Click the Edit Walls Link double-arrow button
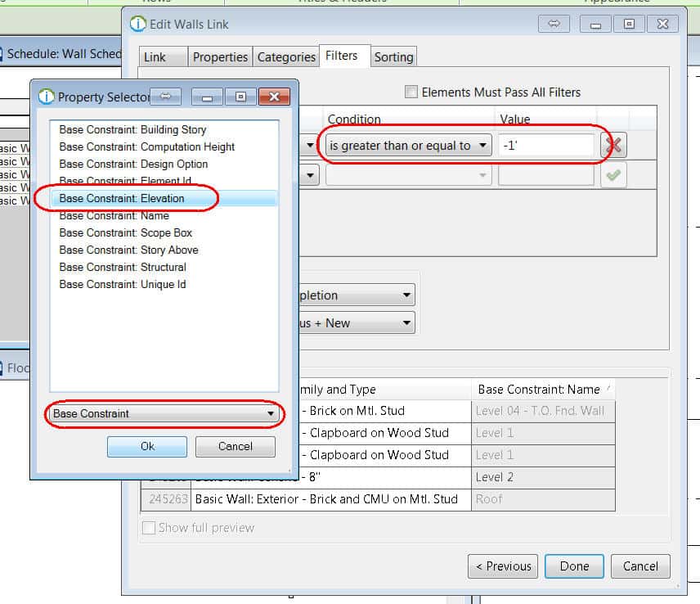The width and height of the screenshot is (700, 604). click(x=554, y=24)
